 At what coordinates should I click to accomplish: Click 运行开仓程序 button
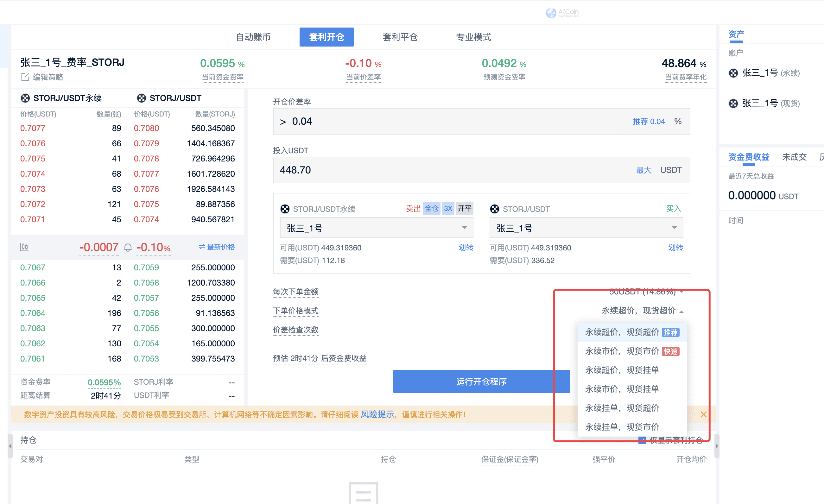[x=482, y=382]
